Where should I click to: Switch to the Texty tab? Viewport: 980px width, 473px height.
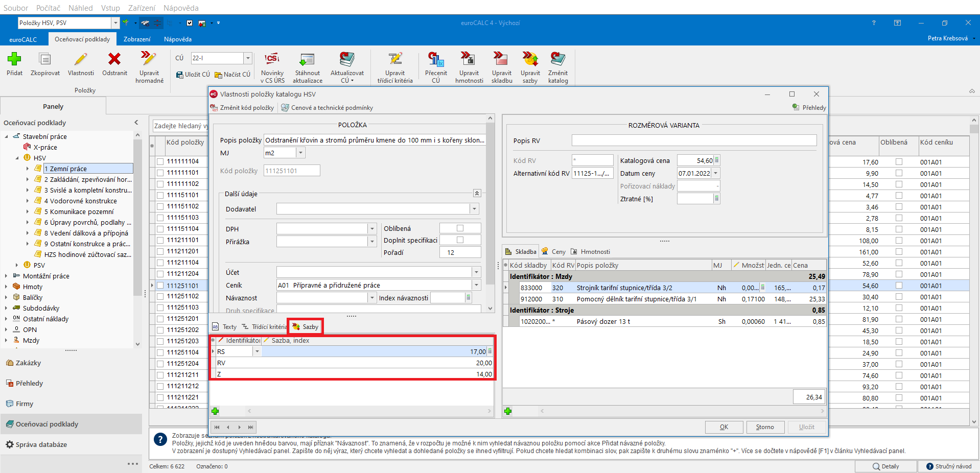tap(225, 327)
